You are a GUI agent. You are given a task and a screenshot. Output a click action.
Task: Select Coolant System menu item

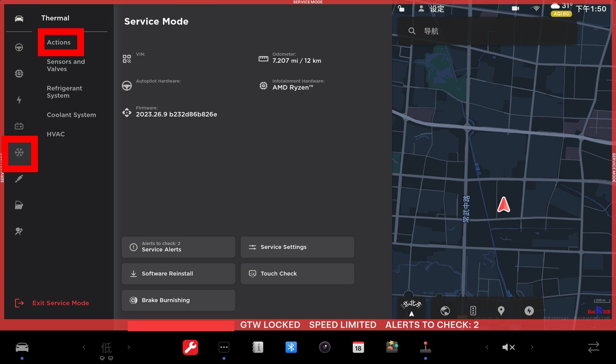point(71,115)
